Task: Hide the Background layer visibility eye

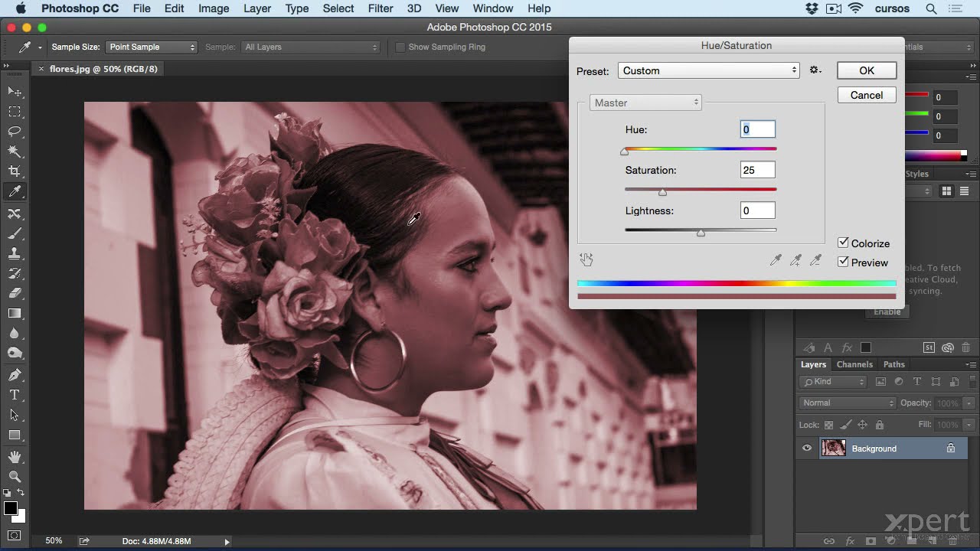Action: [807, 448]
